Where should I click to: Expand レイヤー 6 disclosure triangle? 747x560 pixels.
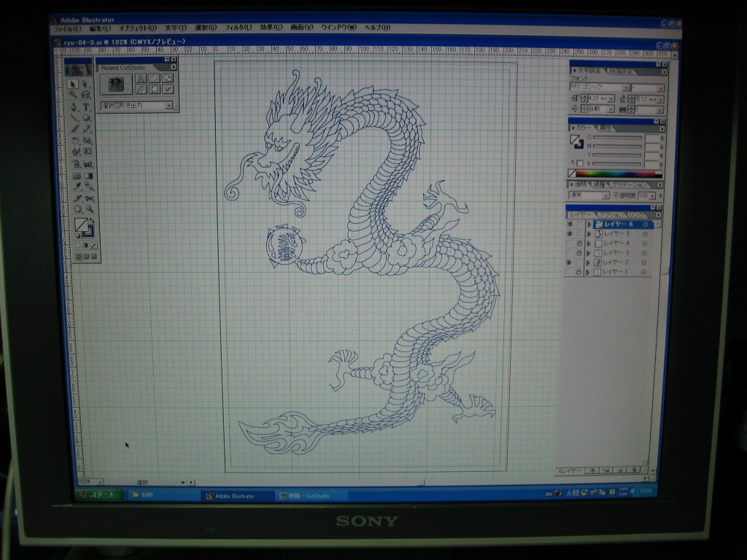[x=589, y=225]
